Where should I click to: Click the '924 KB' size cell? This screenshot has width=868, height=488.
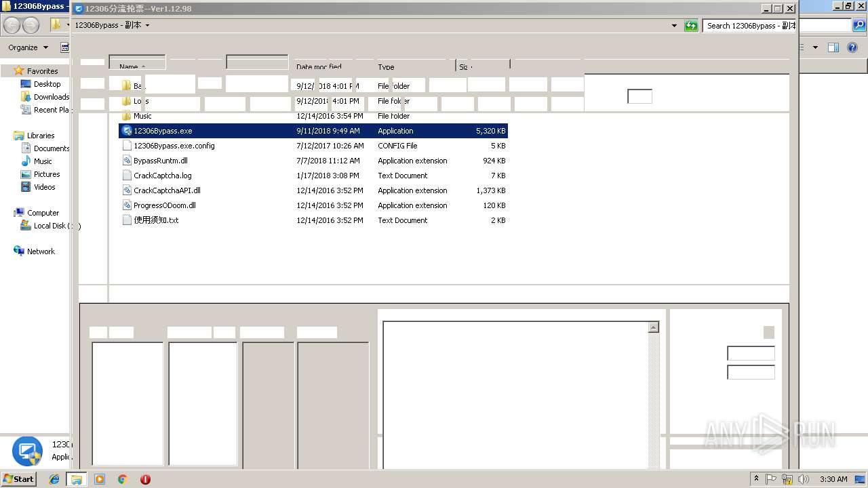[x=494, y=161]
